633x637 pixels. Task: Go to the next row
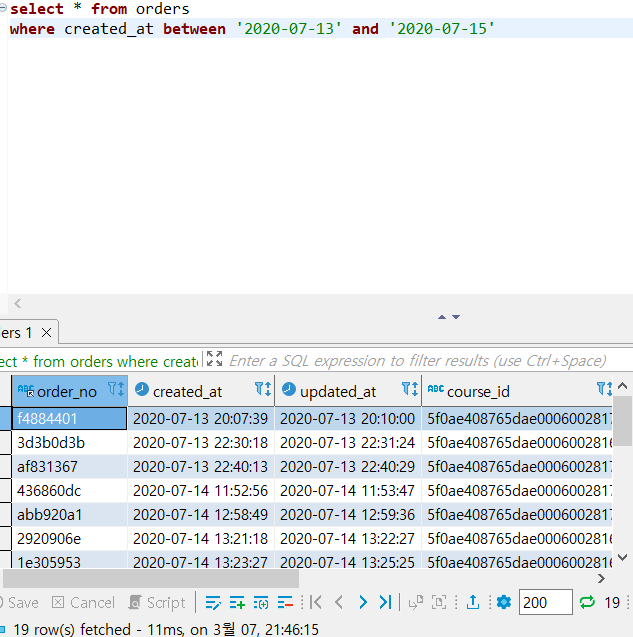point(363,602)
